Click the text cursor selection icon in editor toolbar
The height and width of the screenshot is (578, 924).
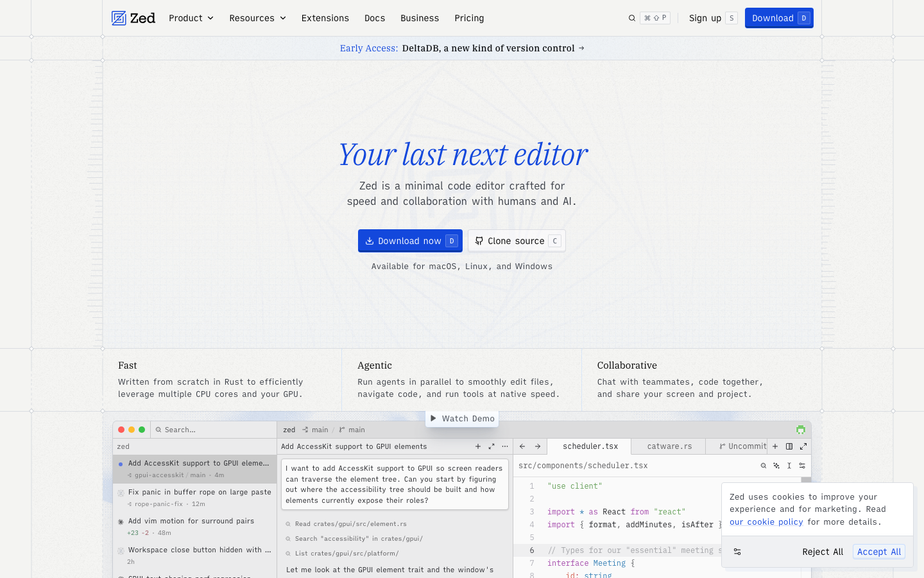pyautogui.click(x=789, y=466)
